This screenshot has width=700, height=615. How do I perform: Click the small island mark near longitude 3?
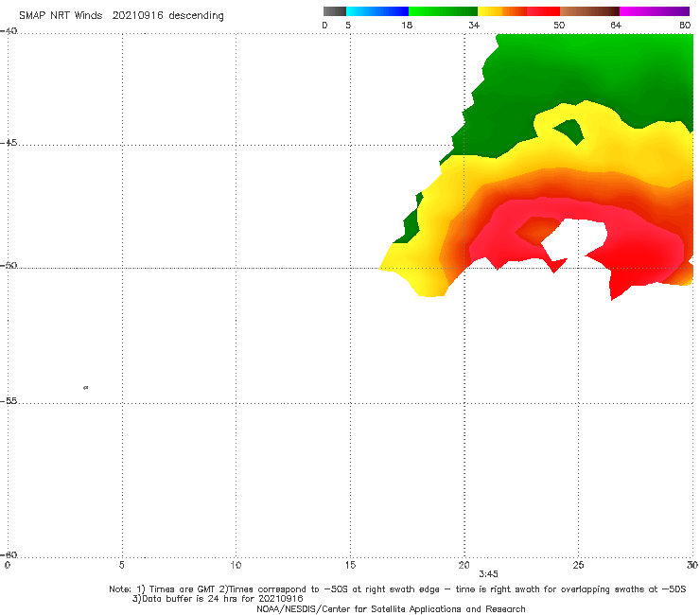coord(86,387)
